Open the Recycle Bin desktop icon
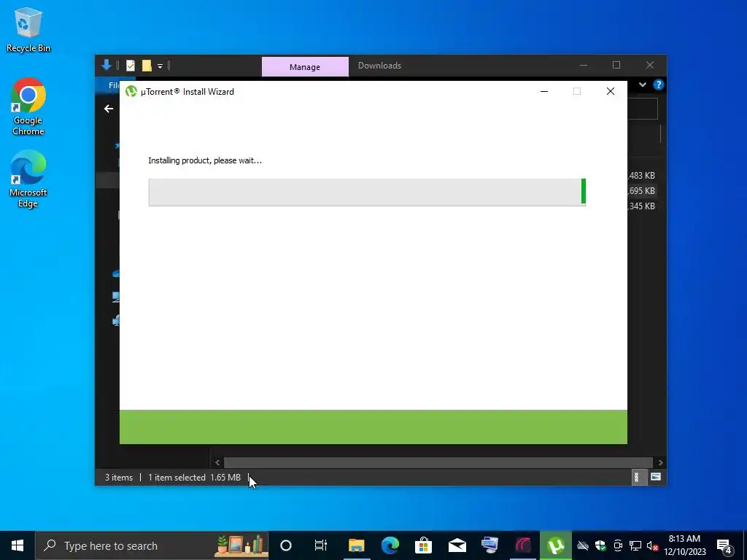 (28, 30)
